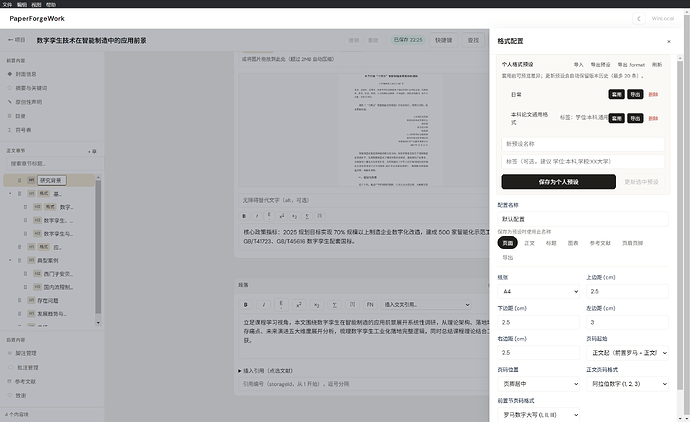Open 封面信息 in the sidebar
Screen dimensions: 690x422
click(x=26, y=74)
